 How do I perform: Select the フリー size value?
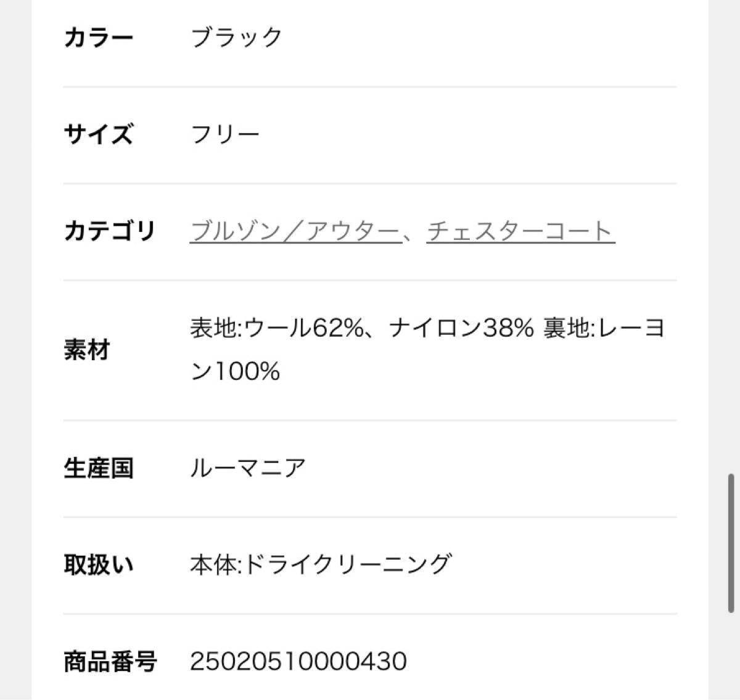point(225,134)
